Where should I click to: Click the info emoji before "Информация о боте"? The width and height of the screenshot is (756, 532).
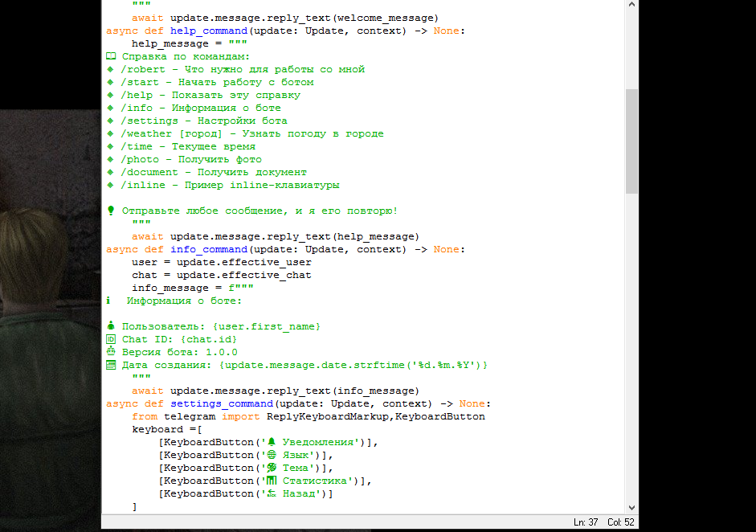tap(108, 301)
